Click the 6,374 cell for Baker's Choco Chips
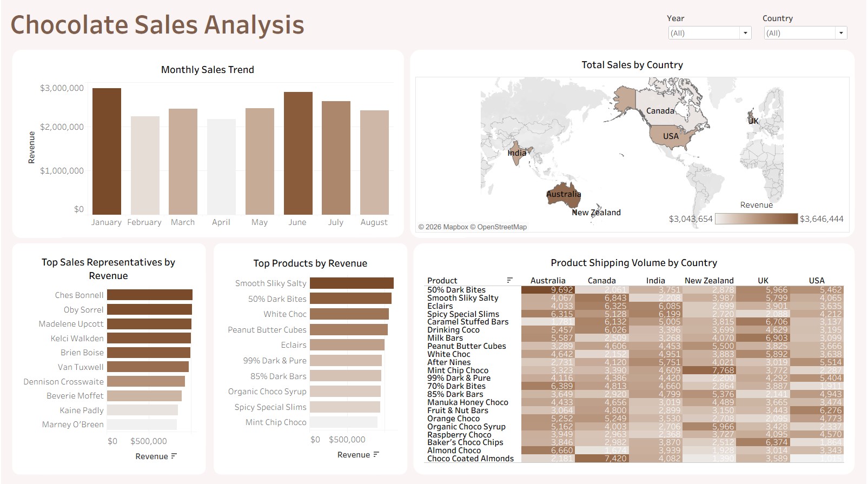868x484 pixels. click(763, 442)
